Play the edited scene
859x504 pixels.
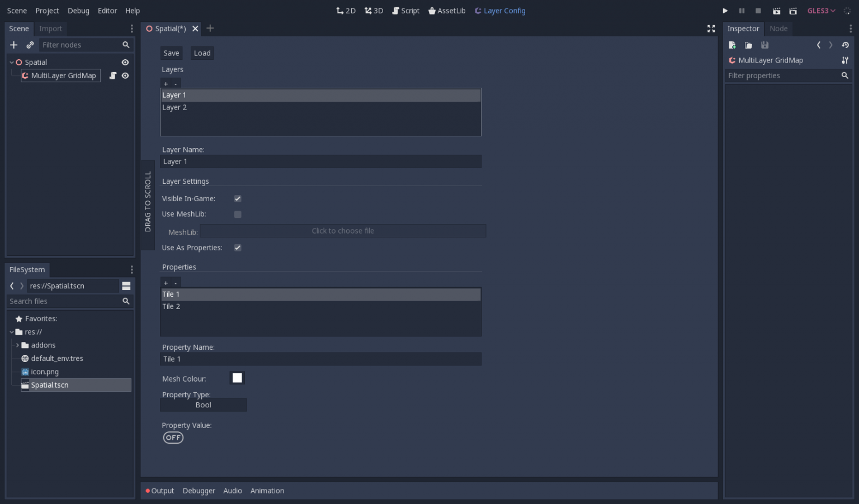click(x=777, y=11)
